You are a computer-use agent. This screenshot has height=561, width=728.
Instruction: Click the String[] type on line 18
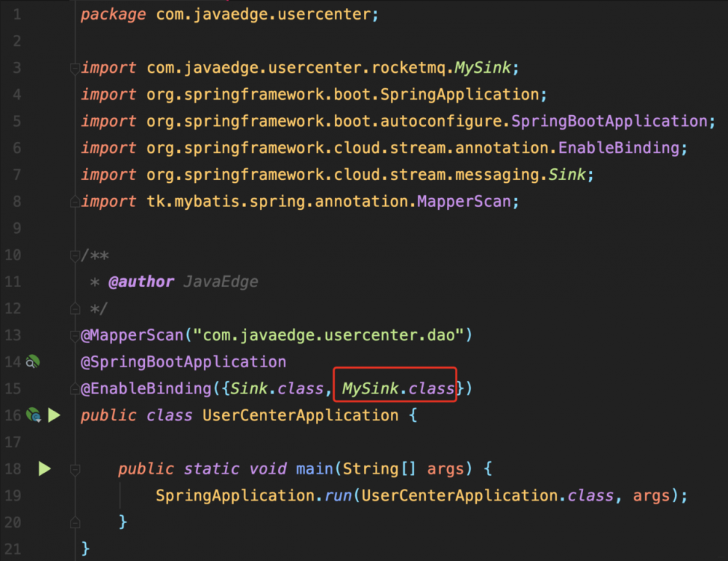379,469
